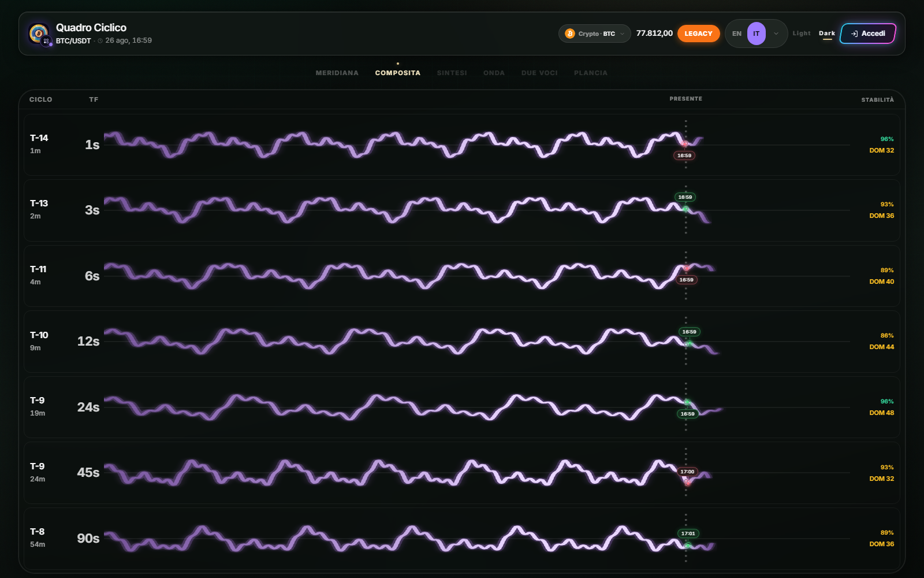Click the clock icon beside 26 ago
This screenshot has width=924, height=578.
(x=100, y=41)
